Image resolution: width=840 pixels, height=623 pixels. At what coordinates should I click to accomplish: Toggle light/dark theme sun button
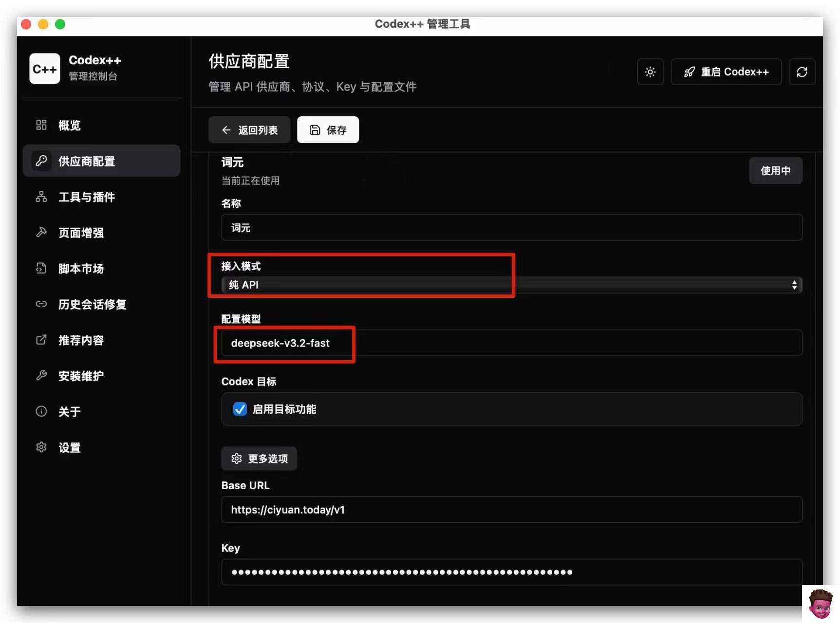(x=650, y=72)
